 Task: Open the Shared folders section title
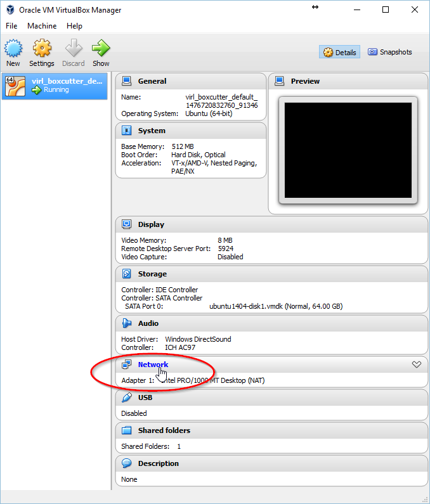164,430
